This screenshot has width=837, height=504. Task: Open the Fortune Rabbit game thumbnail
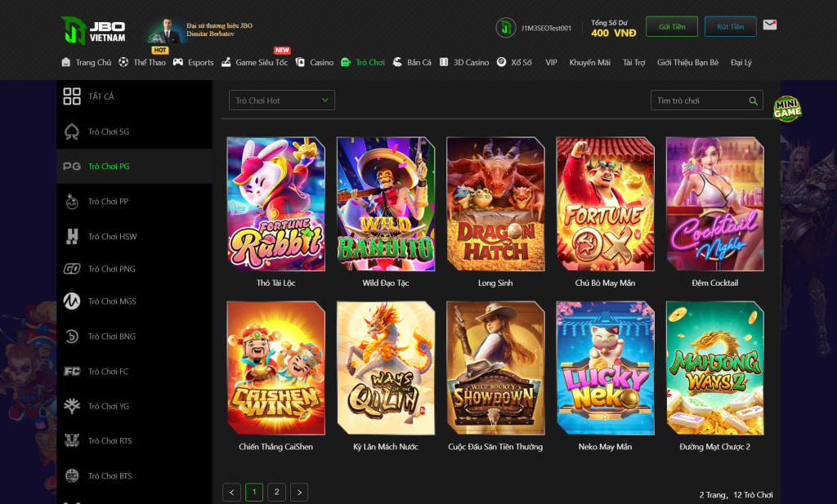(x=276, y=203)
